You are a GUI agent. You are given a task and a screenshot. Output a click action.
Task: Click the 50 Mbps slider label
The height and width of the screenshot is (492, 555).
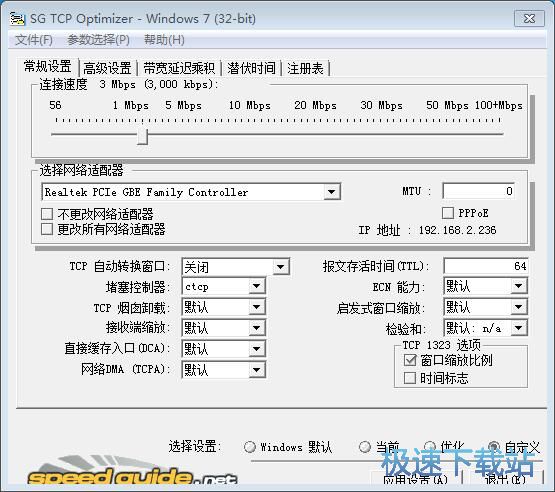[x=447, y=105]
